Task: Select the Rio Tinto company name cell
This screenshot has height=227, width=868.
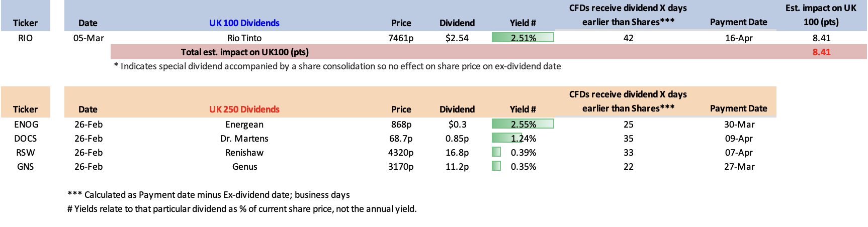Action: [244, 38]
